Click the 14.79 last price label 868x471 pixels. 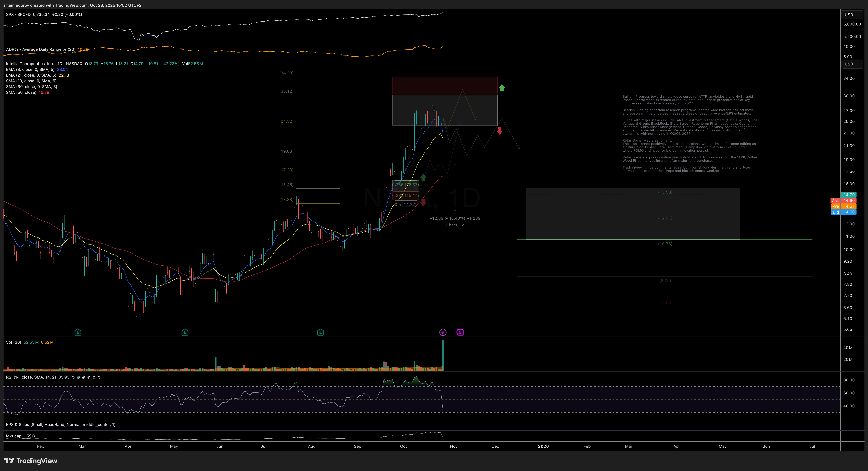pyautogui.click(x=849, y=195)
